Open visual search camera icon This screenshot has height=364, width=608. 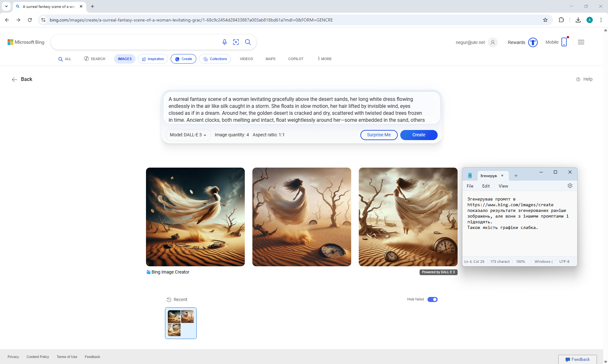tap(236, 42)
